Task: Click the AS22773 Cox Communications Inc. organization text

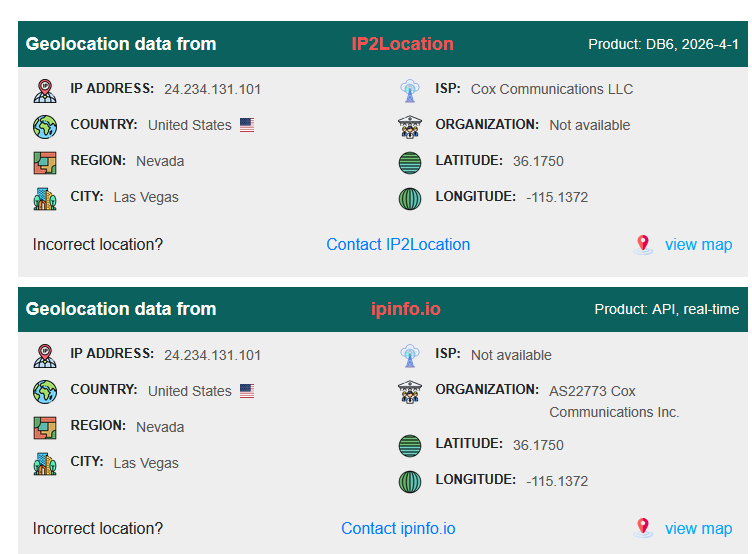Action: point(614,401)
